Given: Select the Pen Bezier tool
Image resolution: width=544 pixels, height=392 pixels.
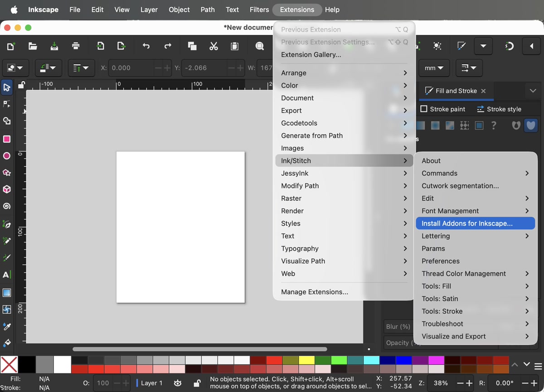Looking at the screenshot, I should click(x=7, y=224).
